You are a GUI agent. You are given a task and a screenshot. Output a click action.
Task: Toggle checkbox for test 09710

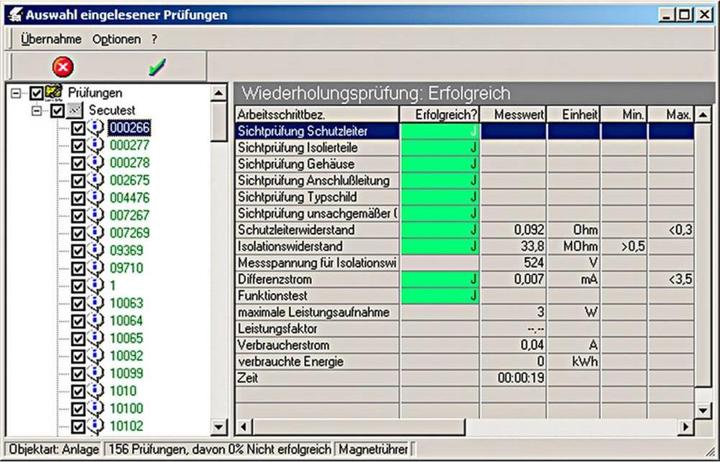point(78,268)
